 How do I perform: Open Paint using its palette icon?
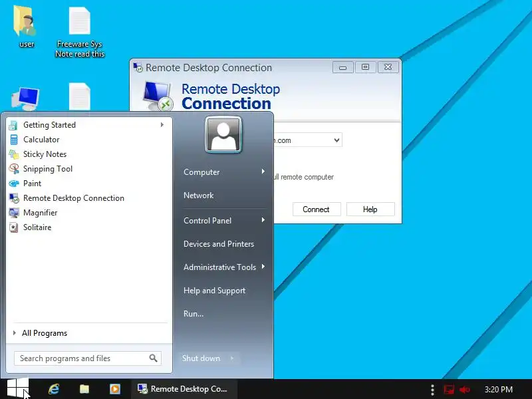click(x=14, y=184)
